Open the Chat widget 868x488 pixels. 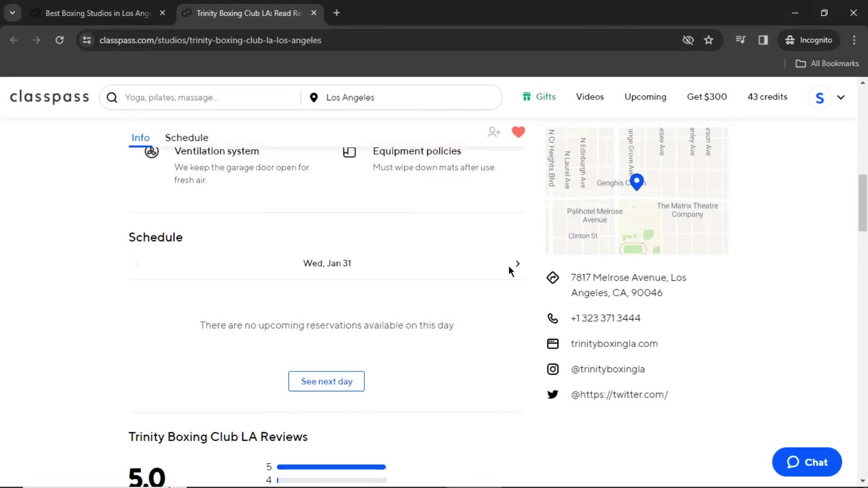(807, 462)
